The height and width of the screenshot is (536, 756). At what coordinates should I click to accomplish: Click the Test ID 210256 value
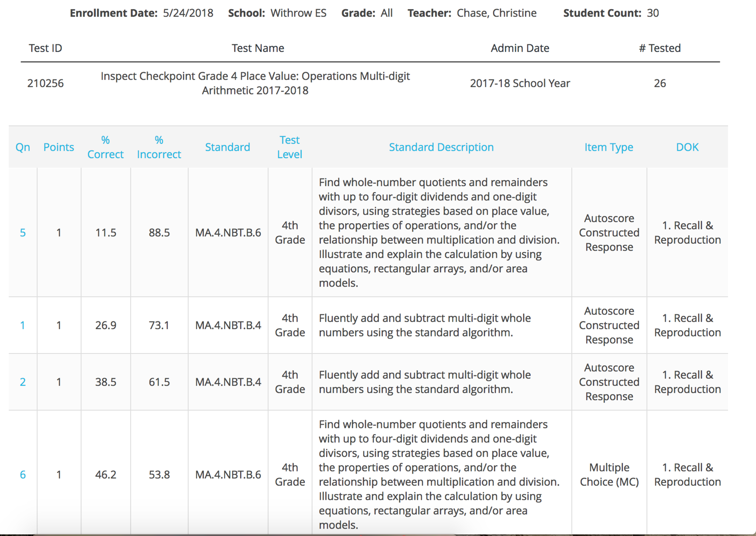(45, 83)
